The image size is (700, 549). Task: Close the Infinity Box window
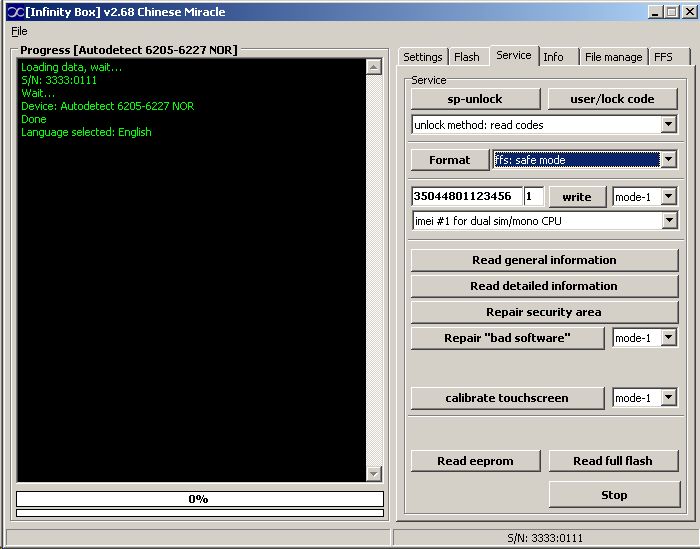tap(689, 12)
